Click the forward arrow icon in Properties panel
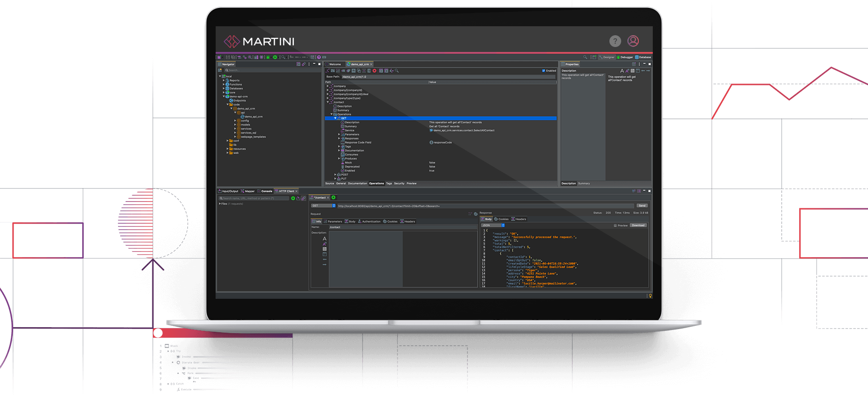The image size is (868, 395). click(648, 71)
